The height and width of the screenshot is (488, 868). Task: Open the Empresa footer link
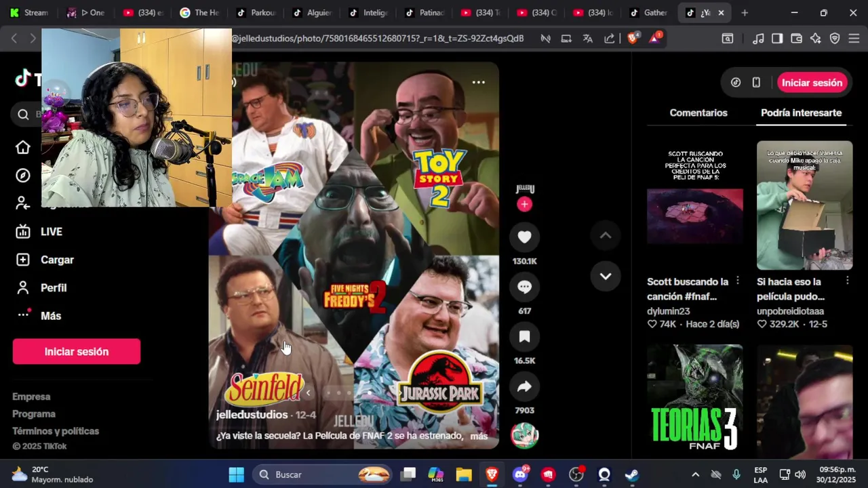coord(31,396)
